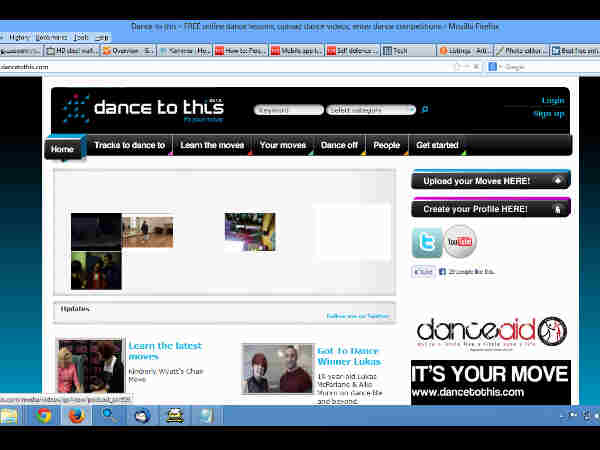Open the dance studio wooden floor thumbnail

[x=148, y=232]
